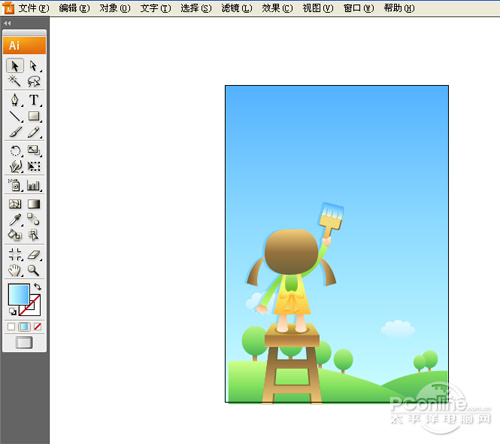Select the Scale tool

(x=34, y=151)
